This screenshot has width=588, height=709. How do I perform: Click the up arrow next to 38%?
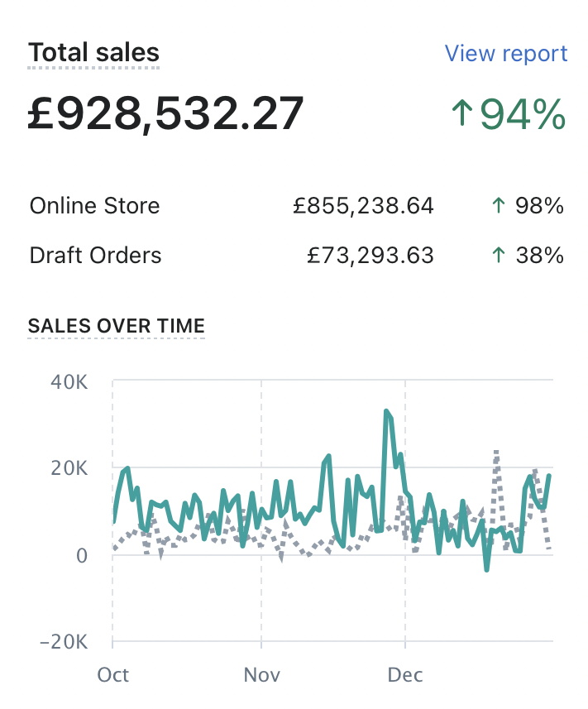pyautogui.click(x=498, y=256)
